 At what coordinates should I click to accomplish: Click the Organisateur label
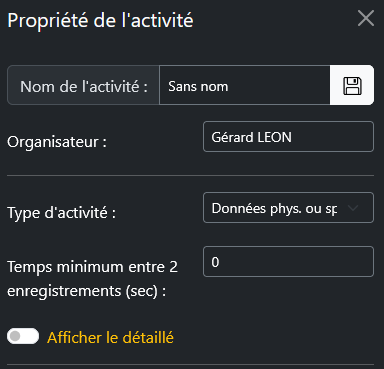click(x=57, y=142)
